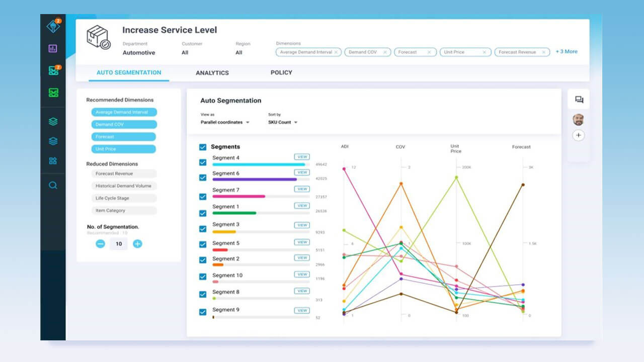Image resolution: width=644 pixels, height=362 pixels.
Task: Uncheck the Segment 4 checkbox
Action: (203, 162)
